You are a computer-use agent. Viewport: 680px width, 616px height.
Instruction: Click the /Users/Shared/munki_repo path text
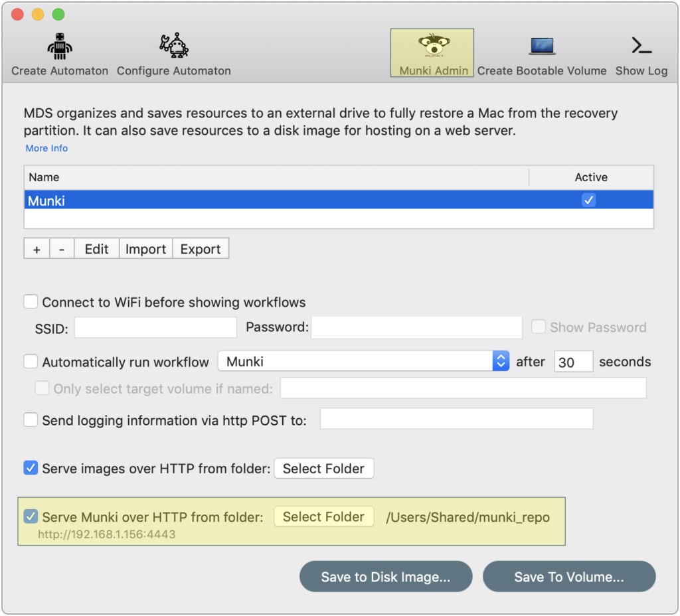tap(468, 517)
